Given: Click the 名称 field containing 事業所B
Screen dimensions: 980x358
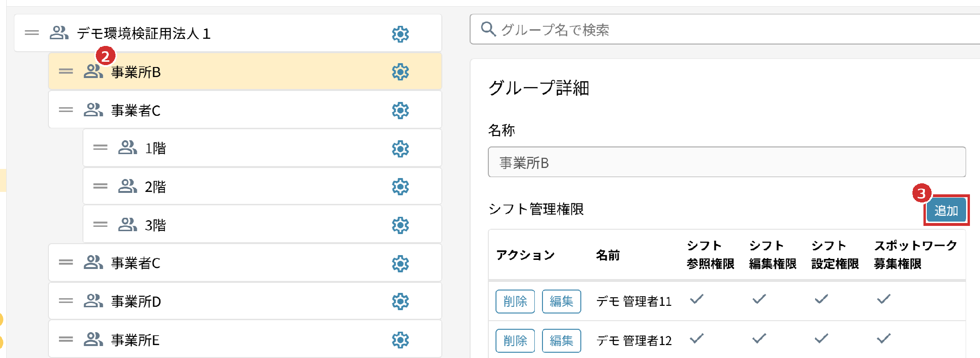Looking at the screenshot, I should pos(726,162).
